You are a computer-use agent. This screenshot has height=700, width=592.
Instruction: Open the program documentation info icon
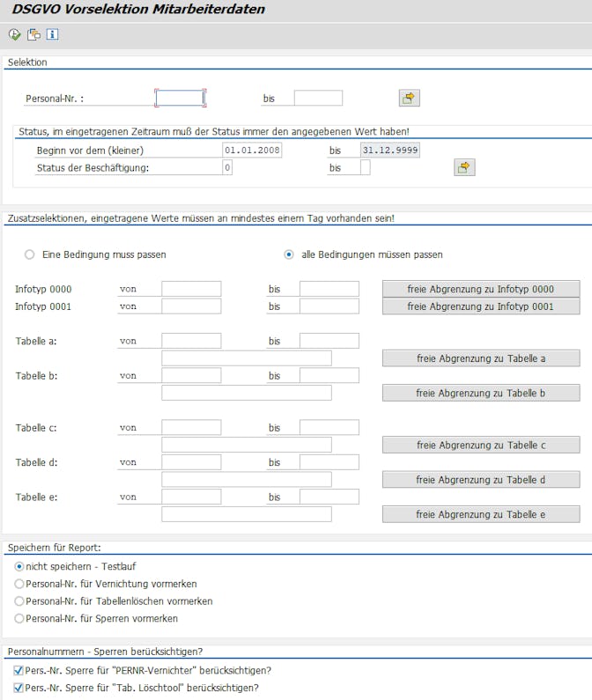(x=52, y=34)
